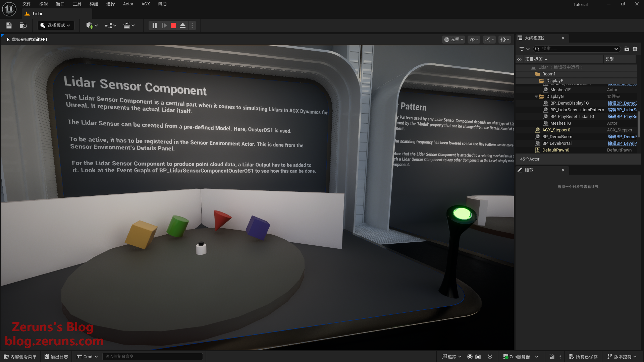644x362 pixels.
Task: Open the viewport show flags dropdown
Action: tap(474, 40)
